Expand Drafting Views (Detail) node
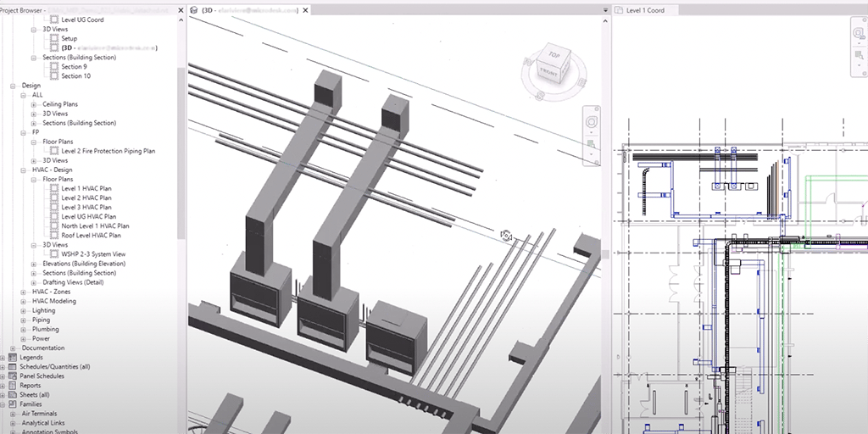This screenshot has width=868, height=434. pos(33,283)
